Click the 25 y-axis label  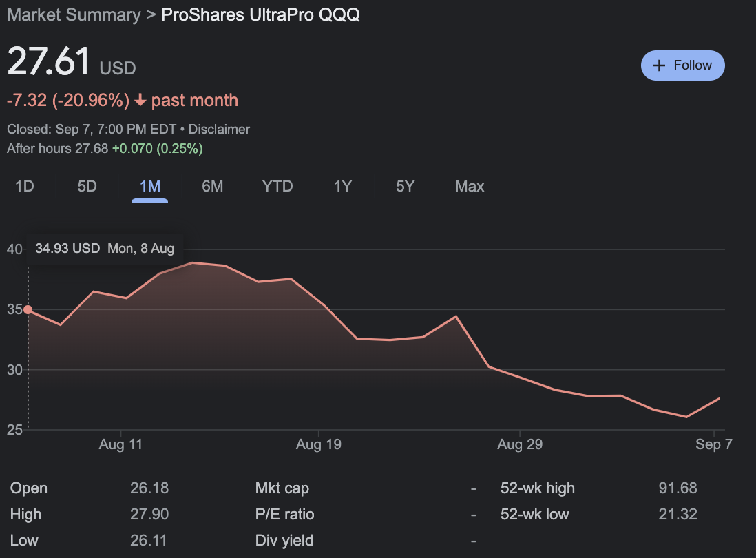coord(14,430)
